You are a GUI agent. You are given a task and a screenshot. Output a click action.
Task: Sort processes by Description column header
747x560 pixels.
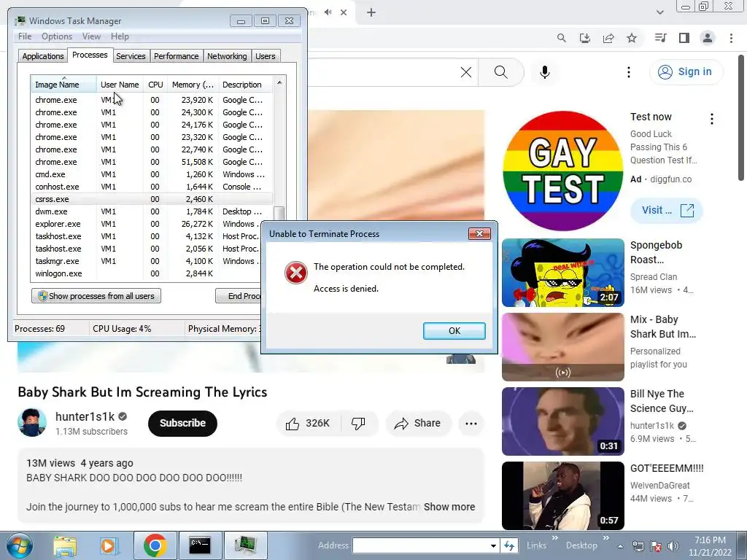click(245, 85)
